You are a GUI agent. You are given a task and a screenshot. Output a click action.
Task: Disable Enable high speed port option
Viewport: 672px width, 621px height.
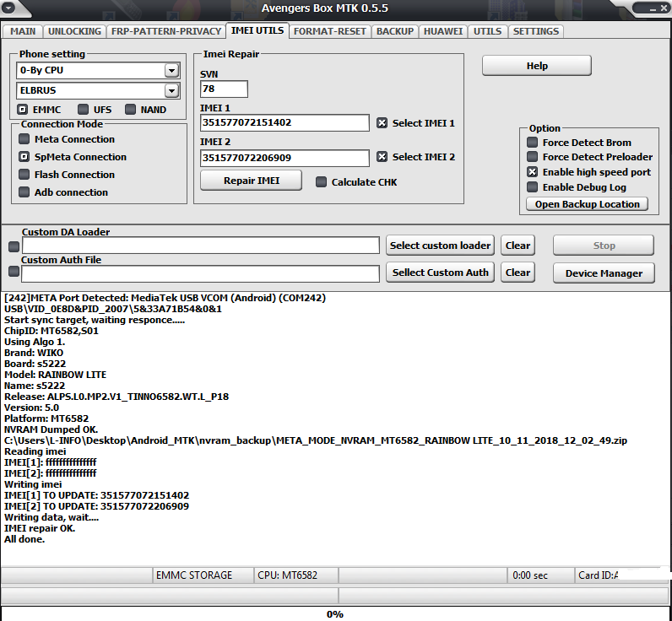pos(532,172)
